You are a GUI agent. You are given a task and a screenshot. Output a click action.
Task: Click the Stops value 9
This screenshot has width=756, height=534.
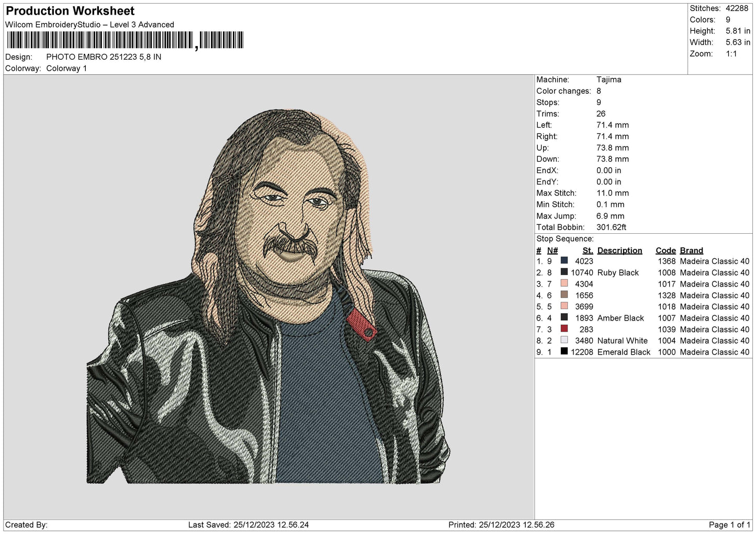[x=599, y=103]
